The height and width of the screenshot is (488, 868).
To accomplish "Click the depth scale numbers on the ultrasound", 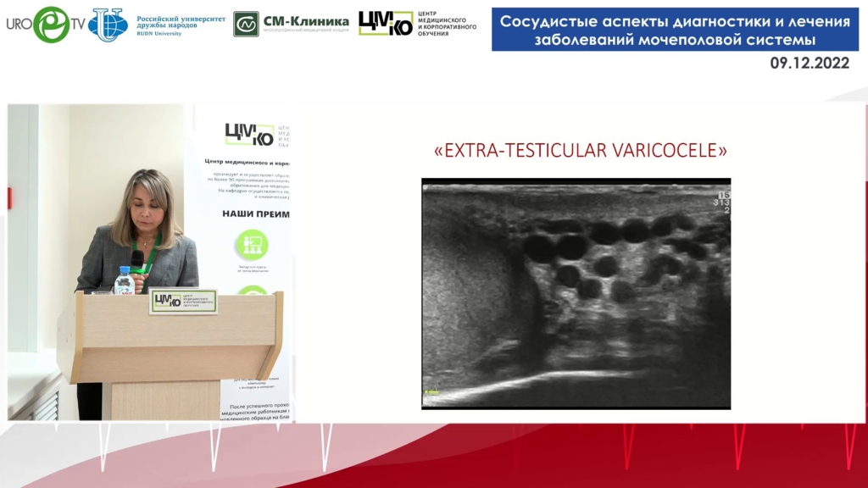I will click(x=722, y=202).
